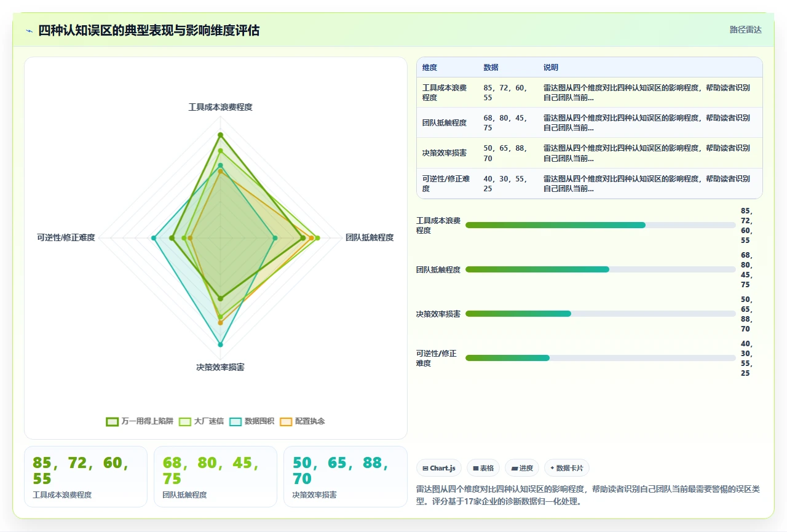Viewport: 787px width, 532px height.
Task: Click the 表格 tag chip
Action: click(483, 468)
